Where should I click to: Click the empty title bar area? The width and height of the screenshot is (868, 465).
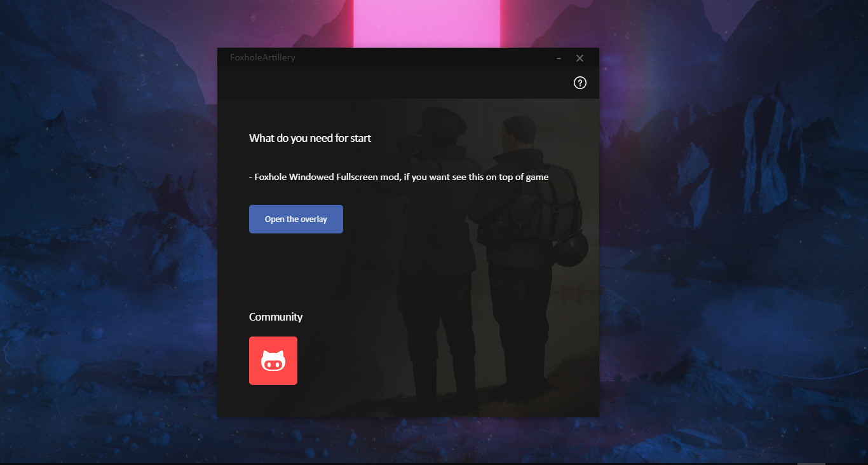click(419, 58)
